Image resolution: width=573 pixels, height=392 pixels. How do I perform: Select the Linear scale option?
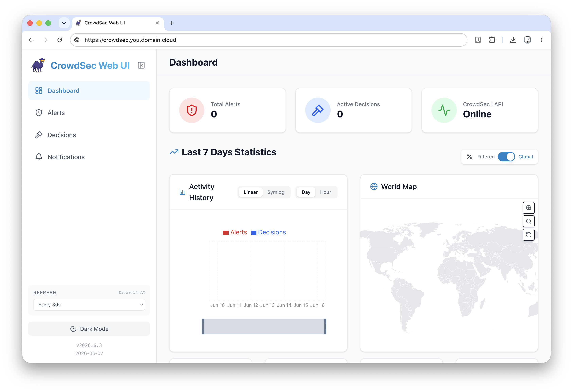(x=251, y=192)
